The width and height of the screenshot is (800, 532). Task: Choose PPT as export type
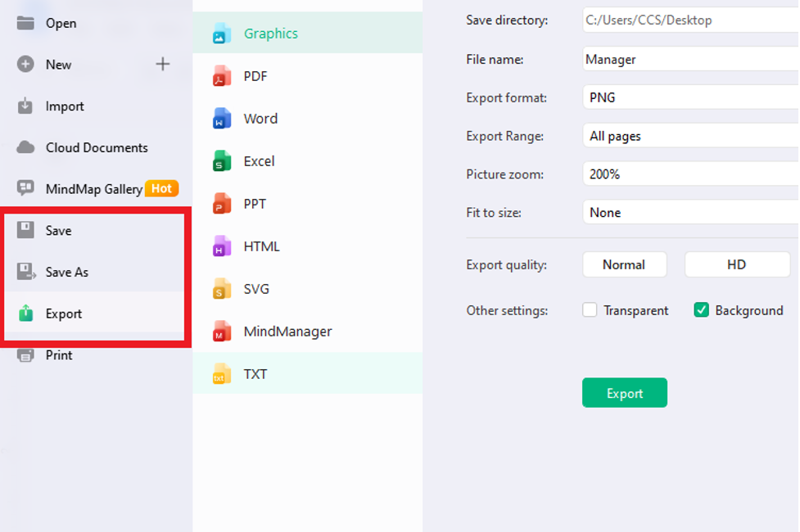tap(308, 204)
